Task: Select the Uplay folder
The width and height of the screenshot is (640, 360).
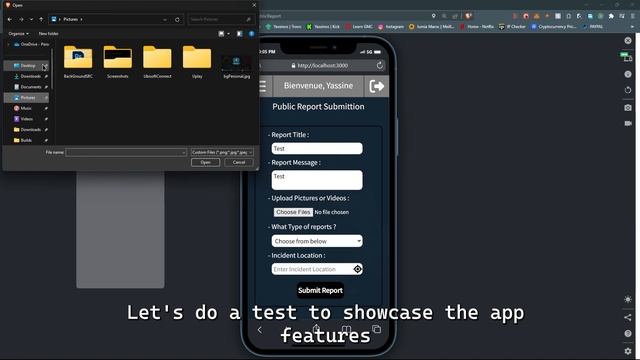Action: [197, 62]
